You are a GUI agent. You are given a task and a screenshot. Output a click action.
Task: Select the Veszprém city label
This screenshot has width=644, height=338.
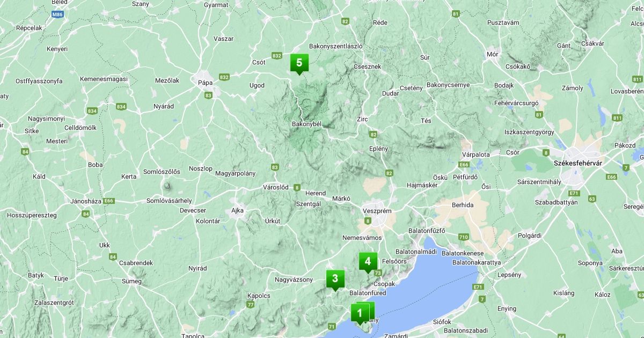[377, 211]
